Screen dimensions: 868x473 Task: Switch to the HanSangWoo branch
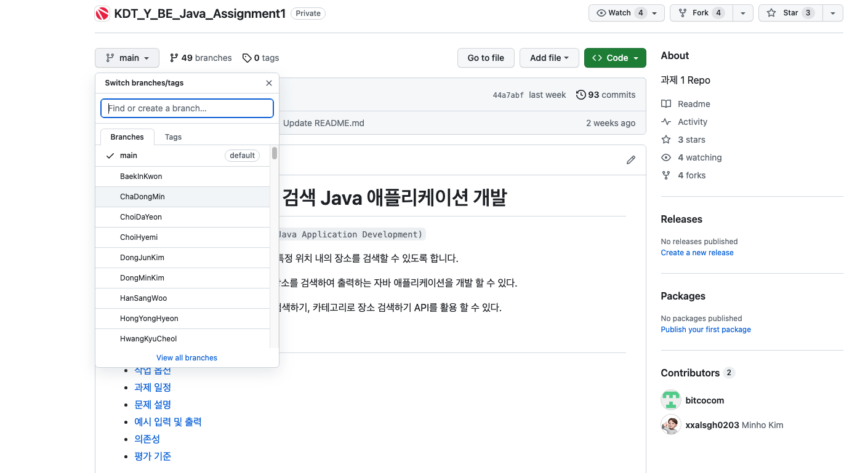182,298
